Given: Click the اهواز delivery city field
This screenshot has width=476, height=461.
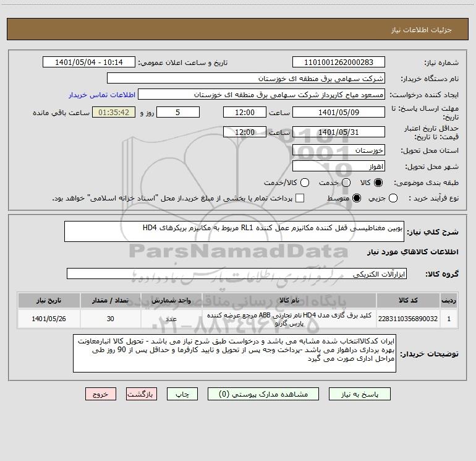Looking at the screenshot, I should [339, 166].
